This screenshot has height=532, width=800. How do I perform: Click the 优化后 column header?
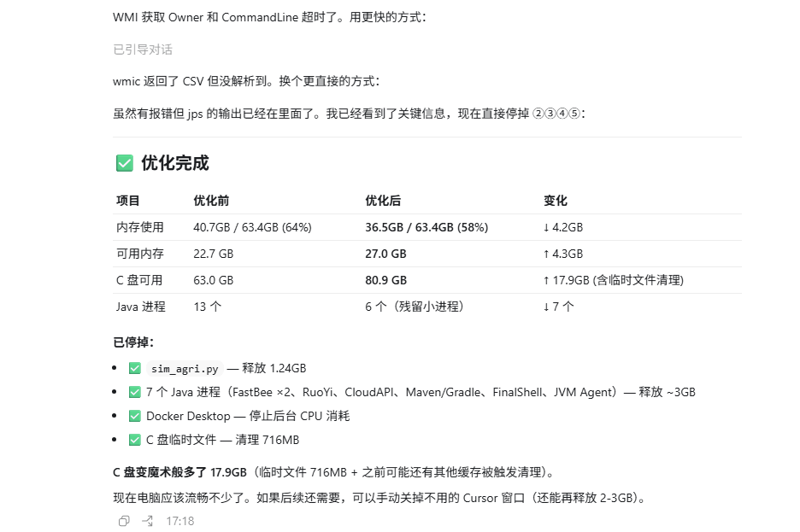click(x=383, y=201)
